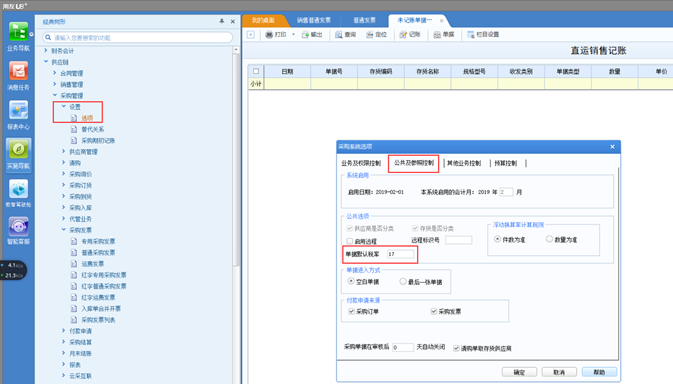
Task: Click the 定位 locate toolbar icon
Action: coord(370,34)
